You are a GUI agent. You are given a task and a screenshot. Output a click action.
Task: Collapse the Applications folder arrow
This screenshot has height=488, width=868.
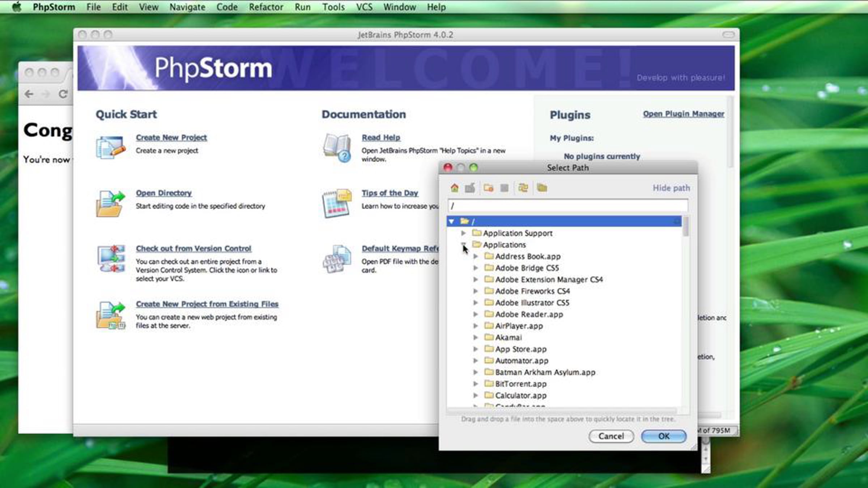click(463, 245)
